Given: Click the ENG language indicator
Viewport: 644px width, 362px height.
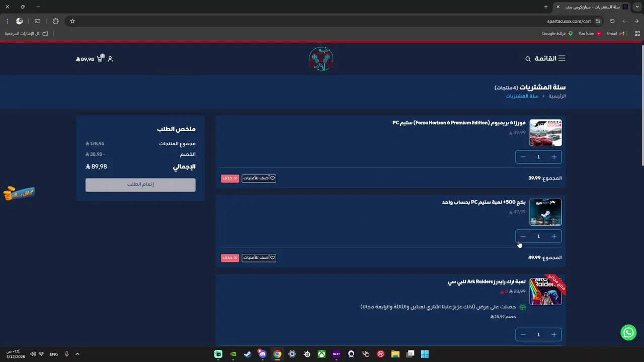Looking at the screenshot, I should tap(54, 354).
